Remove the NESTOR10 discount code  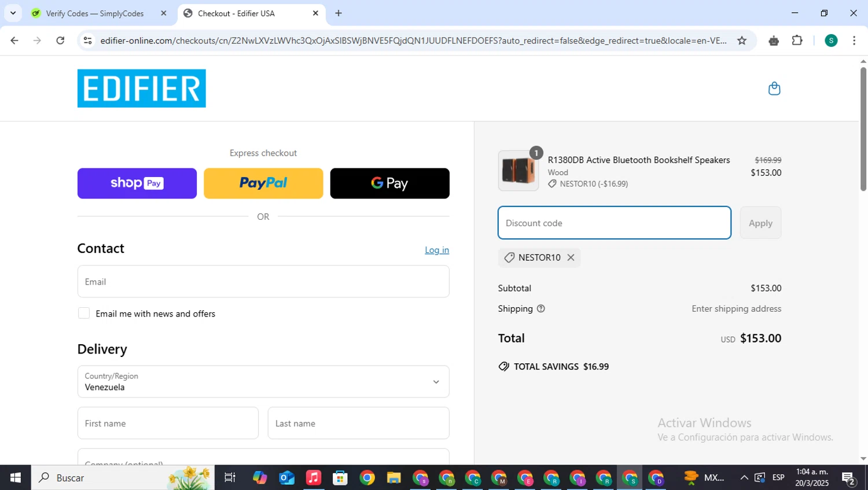click(571, 257)
